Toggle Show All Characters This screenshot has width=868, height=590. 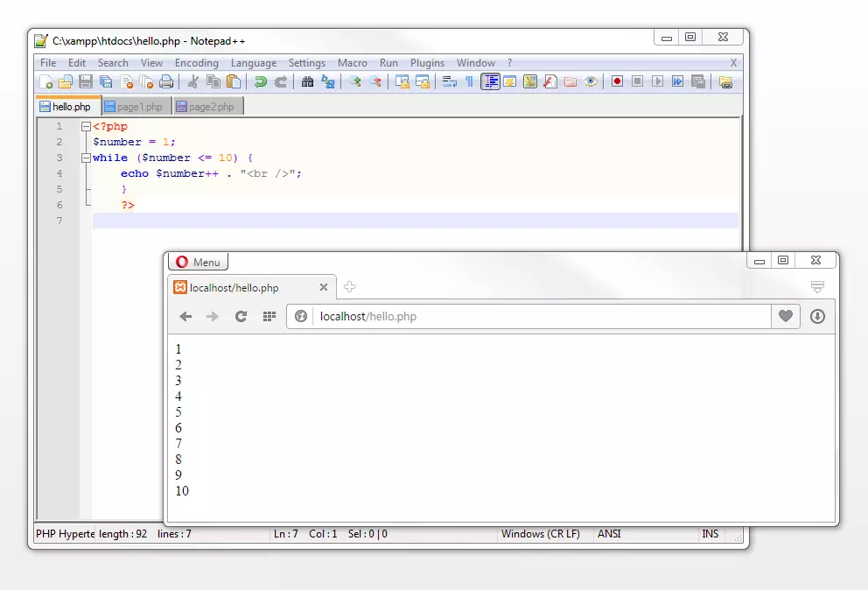pyautogui.click(x=468, y=81)
